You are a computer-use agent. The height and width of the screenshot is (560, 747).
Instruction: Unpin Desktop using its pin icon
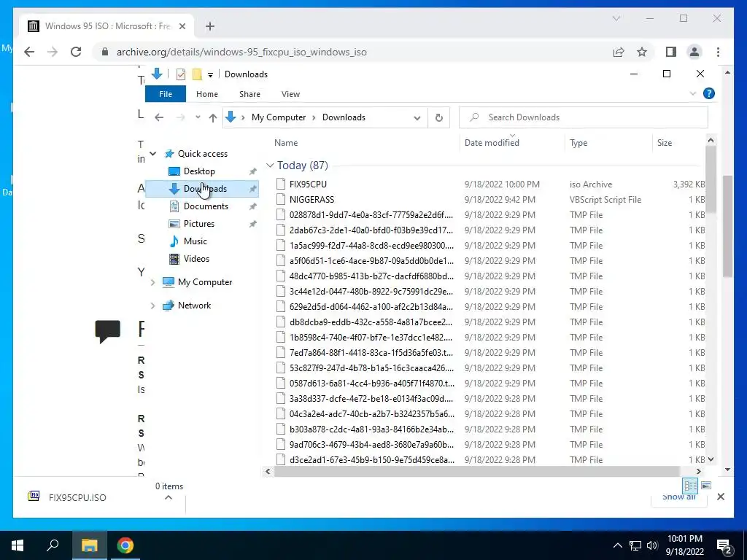[252, 171]
